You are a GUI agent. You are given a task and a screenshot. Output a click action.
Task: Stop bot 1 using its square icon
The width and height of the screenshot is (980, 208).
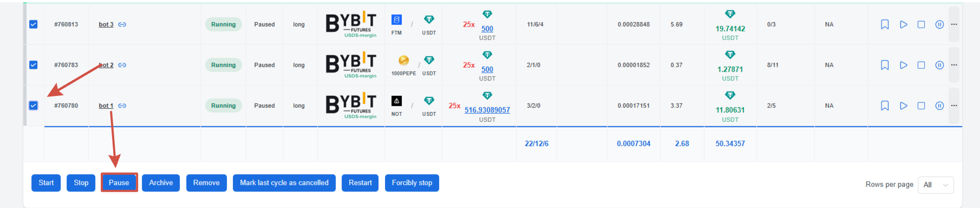coord(921,106)
